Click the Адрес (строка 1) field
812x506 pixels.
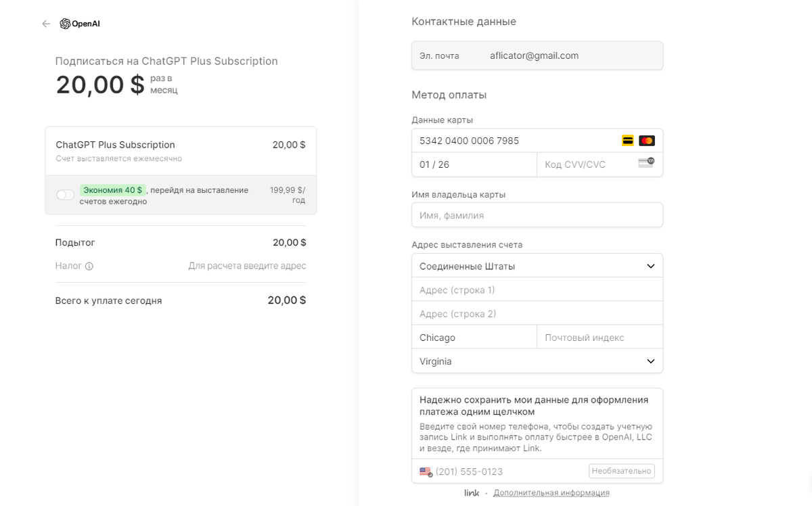(x=537, y=290)
